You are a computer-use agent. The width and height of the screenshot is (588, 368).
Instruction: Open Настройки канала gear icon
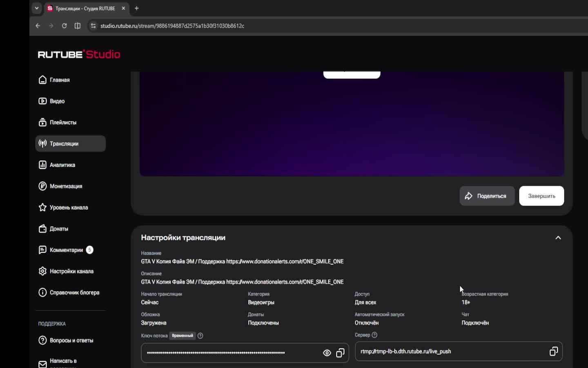pyautogui.click(x=42, y=271)
